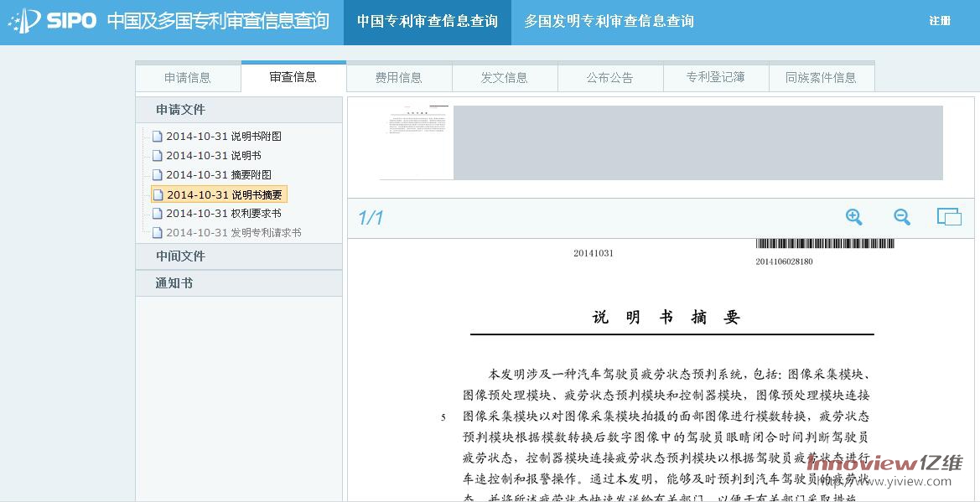Image resolution: width=980 pixels, height=502 pixels.
Task: Switch to the 费用信息 tab
Action: tap(399, 77)
